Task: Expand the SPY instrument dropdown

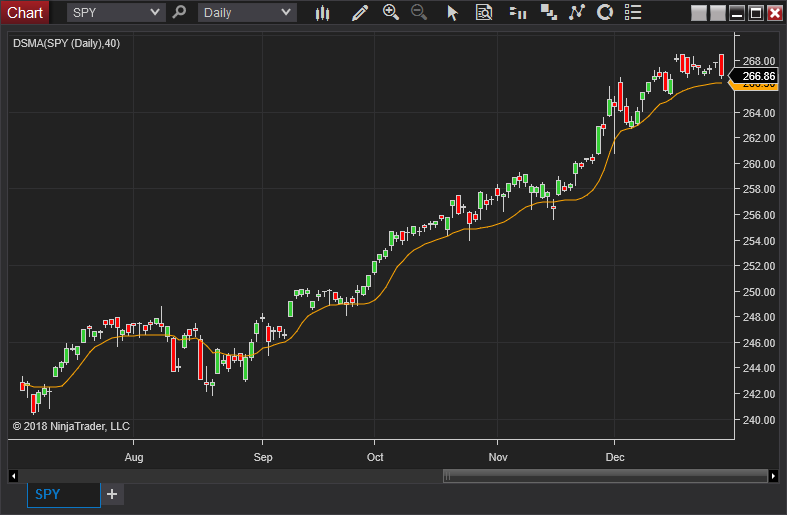Action: (155, 13)
